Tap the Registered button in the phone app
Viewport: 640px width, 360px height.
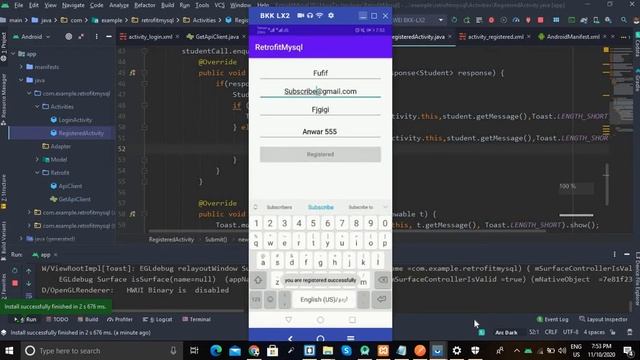click(x=320, y=154)
